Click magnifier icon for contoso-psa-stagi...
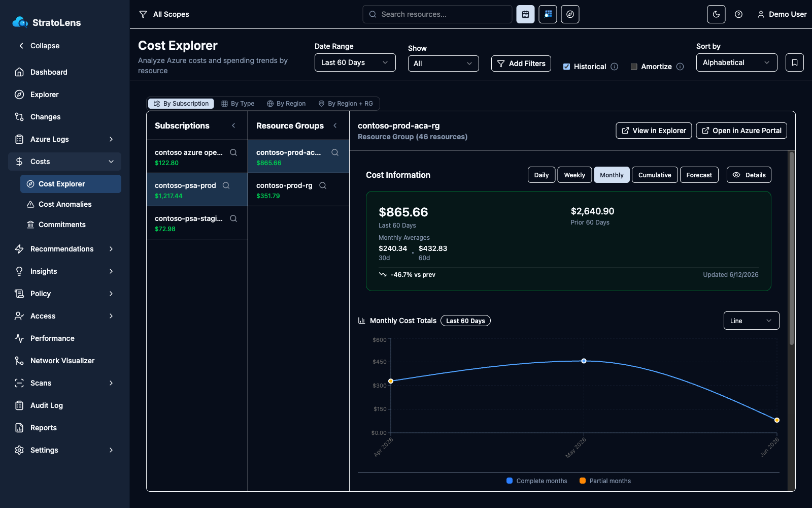Viewport: 812px width, 508px height. tap(233, 218)
